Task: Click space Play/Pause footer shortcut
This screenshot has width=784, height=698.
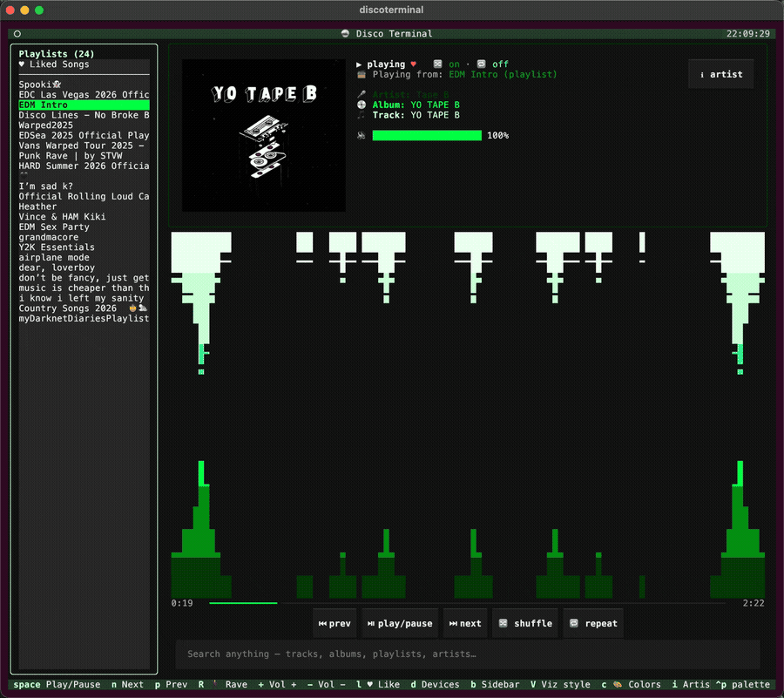Action: click(57, 685)
